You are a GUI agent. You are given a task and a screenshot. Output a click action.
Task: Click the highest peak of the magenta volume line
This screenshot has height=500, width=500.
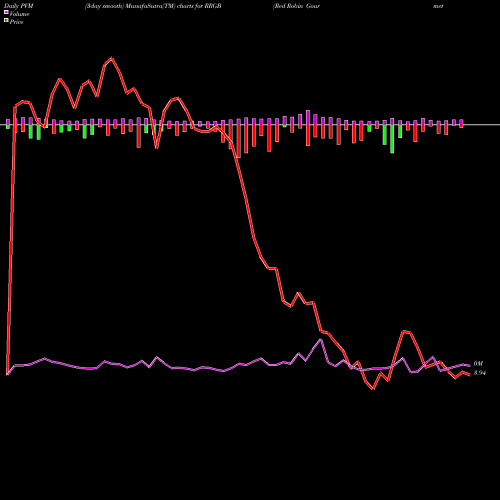click(x=321, y=340)
